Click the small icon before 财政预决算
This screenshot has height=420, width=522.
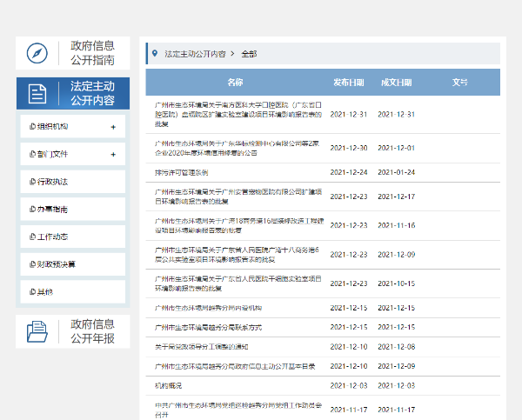tap(32, 263)
